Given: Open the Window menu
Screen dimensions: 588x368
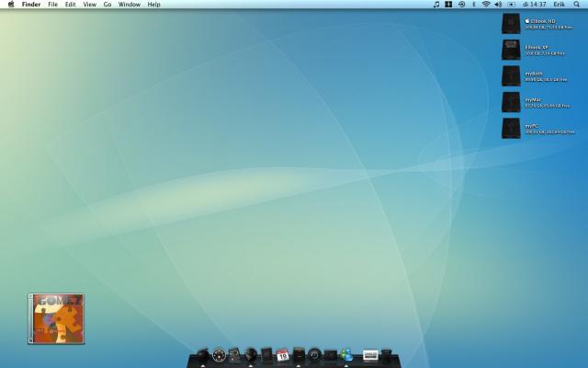Looking at the screenshot, I should (129, 5).
